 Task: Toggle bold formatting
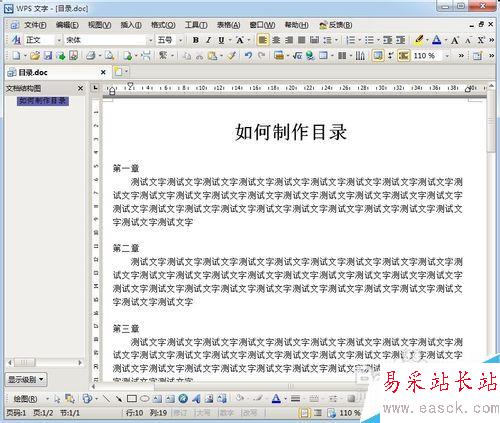[x=196, y=40]
